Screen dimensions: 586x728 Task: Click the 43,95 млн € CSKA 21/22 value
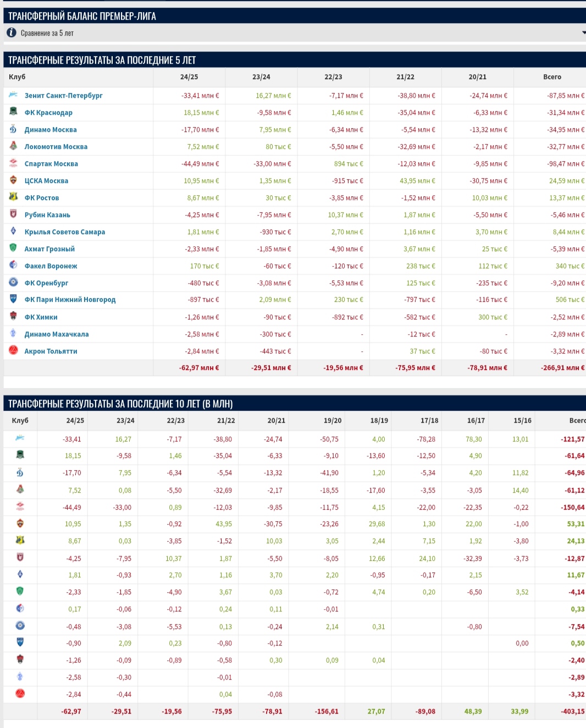pyautogui.click(x=417, y=181)
